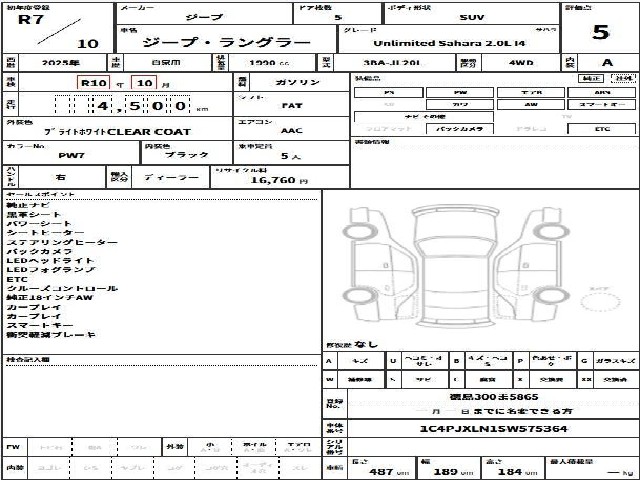
Task: Click the color number PW7
Action: coord(71,156)
